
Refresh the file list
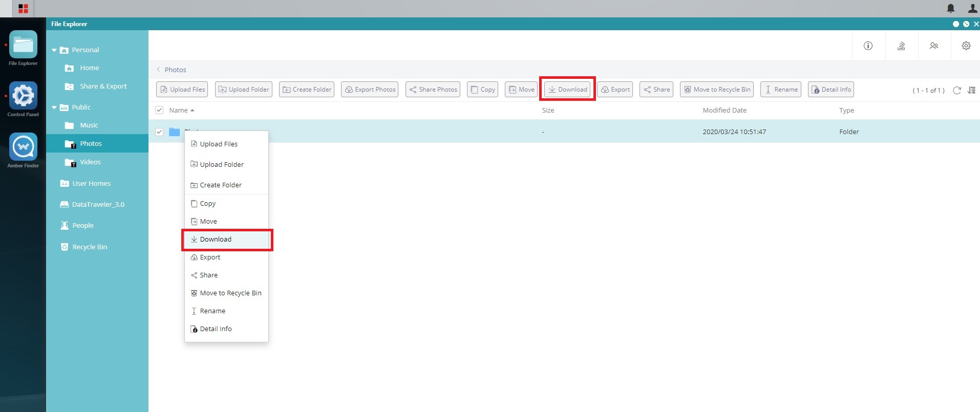pyautogui.click(x=956, y=90)
